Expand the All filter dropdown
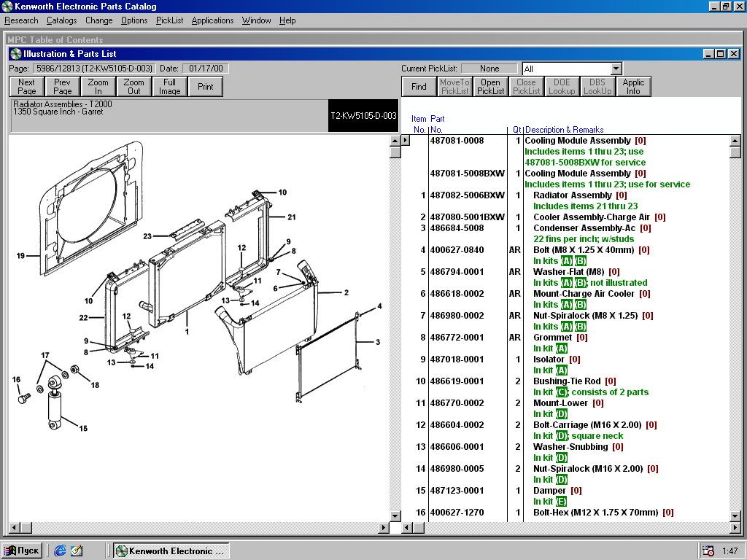The image size is (747, 560). (x=616, y=69)
